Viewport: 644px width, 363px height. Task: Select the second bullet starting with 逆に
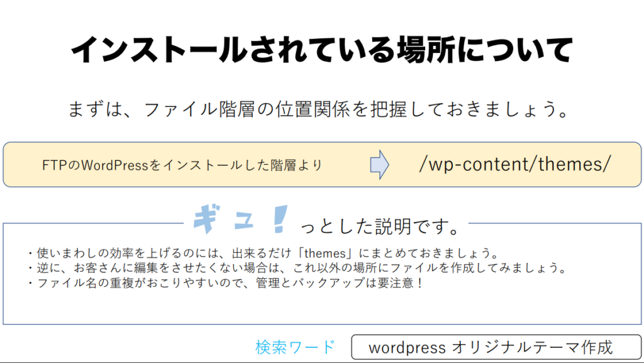pos(296,269)
